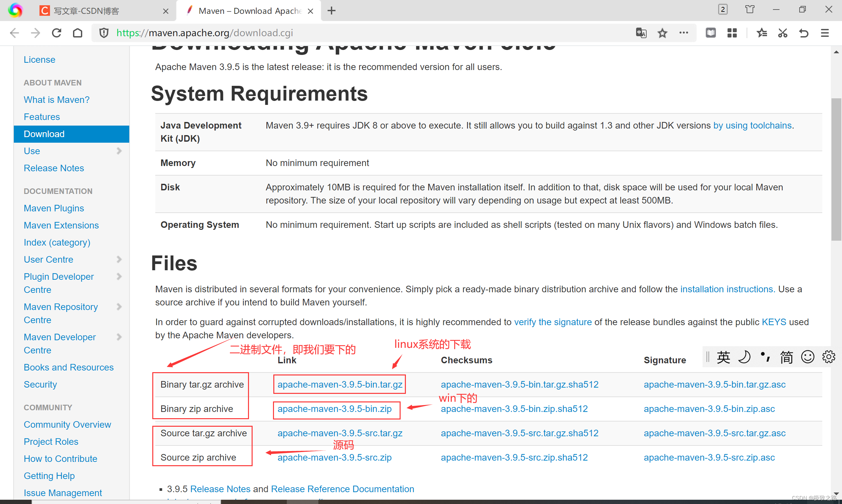Expand the Maven Repository Centre chevron
Screen dimensions: 842x504
119,307
